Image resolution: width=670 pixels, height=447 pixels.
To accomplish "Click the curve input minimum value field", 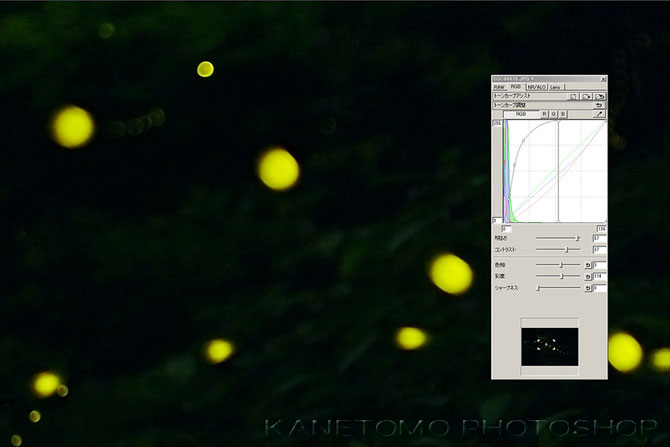I will [x=506, y=229].
